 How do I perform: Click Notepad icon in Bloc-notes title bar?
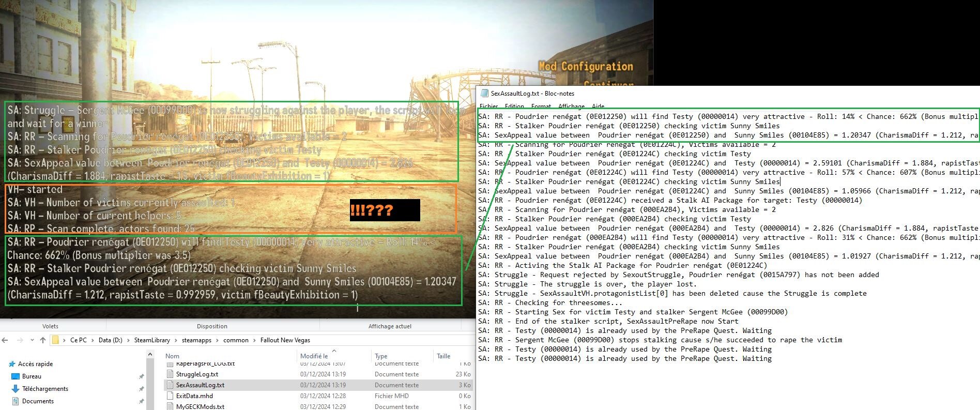484,94
